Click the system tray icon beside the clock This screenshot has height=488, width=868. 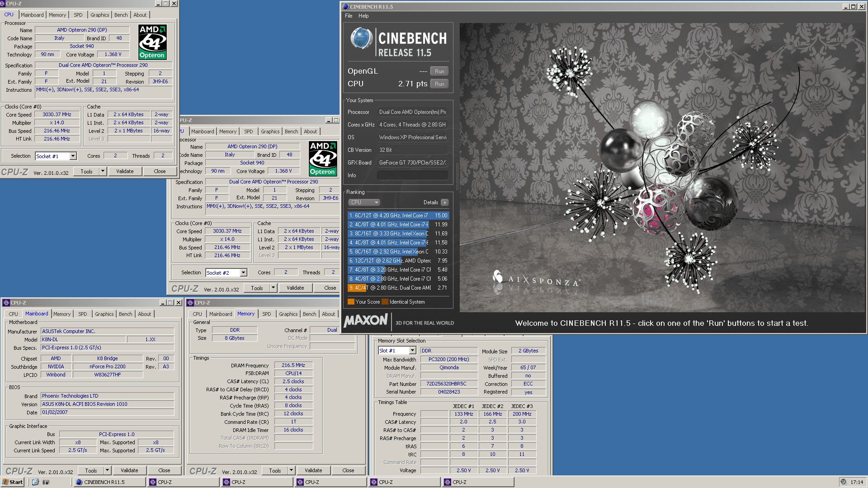(843, 482)
